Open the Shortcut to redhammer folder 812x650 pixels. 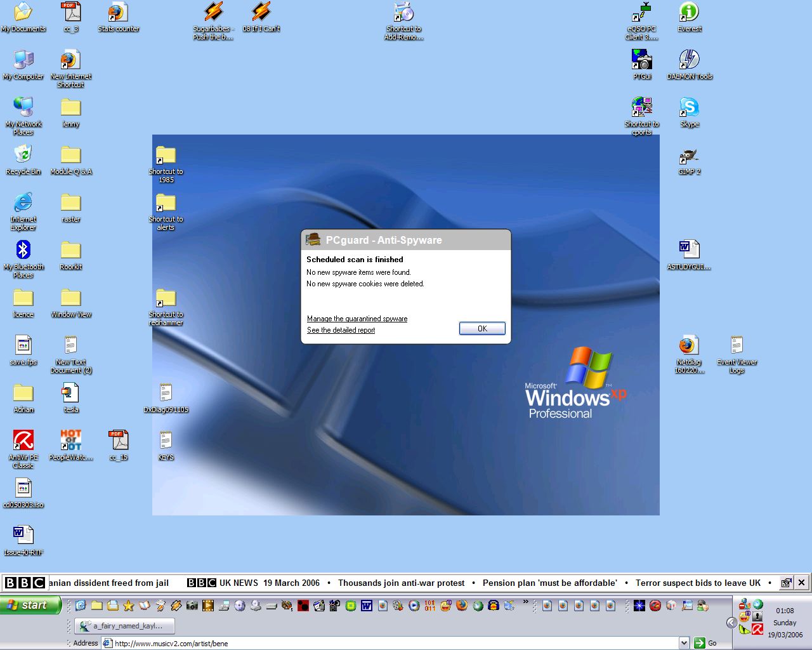click(x=166, y=307)
